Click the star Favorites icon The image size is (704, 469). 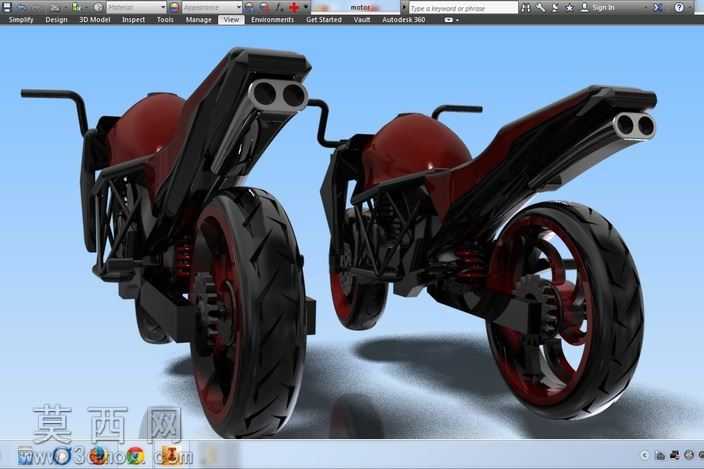coord(569,8)
